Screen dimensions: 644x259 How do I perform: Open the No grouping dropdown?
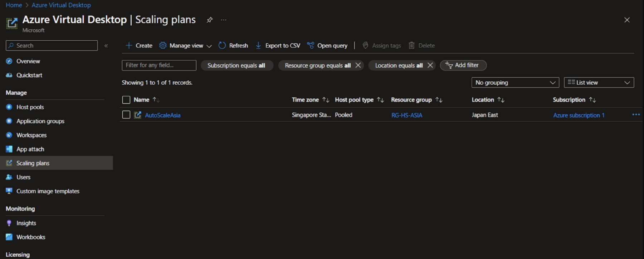coord(515,83)
